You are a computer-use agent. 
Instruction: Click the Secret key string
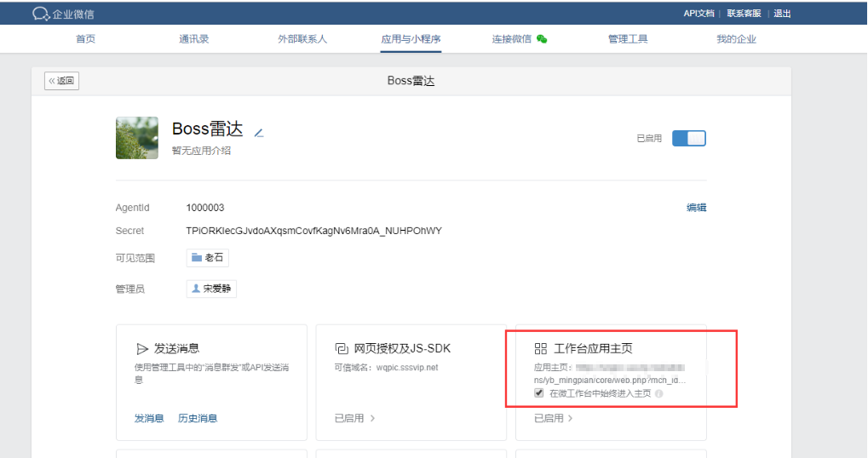tap(313, 231)
